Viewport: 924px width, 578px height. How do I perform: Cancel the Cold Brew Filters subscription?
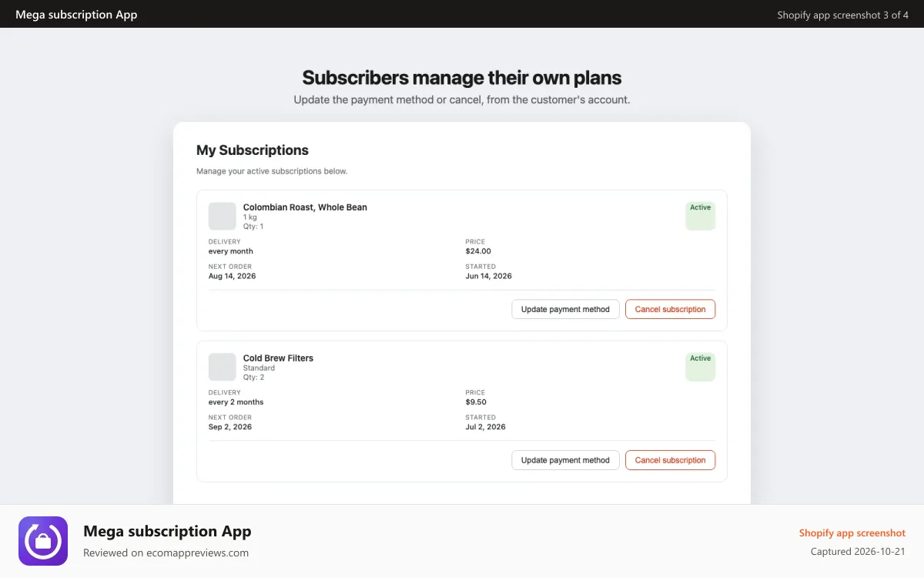tap(670, 460)
